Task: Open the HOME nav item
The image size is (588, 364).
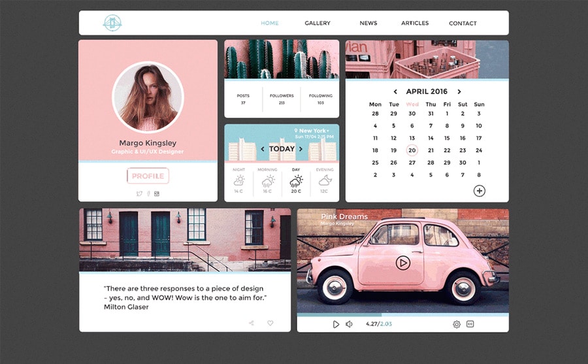Action: coord(270,23)
